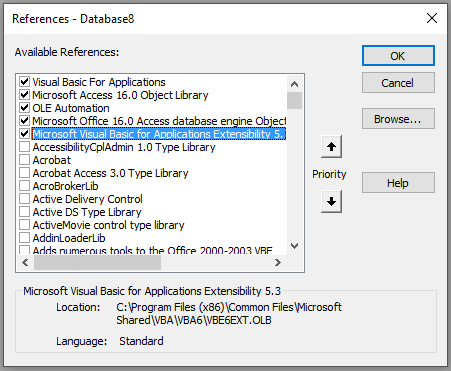451x371 pixels.
Task: Select 'AccessibilityCplAdmin 1.0 Type Library' row
Action: point(124,147)
